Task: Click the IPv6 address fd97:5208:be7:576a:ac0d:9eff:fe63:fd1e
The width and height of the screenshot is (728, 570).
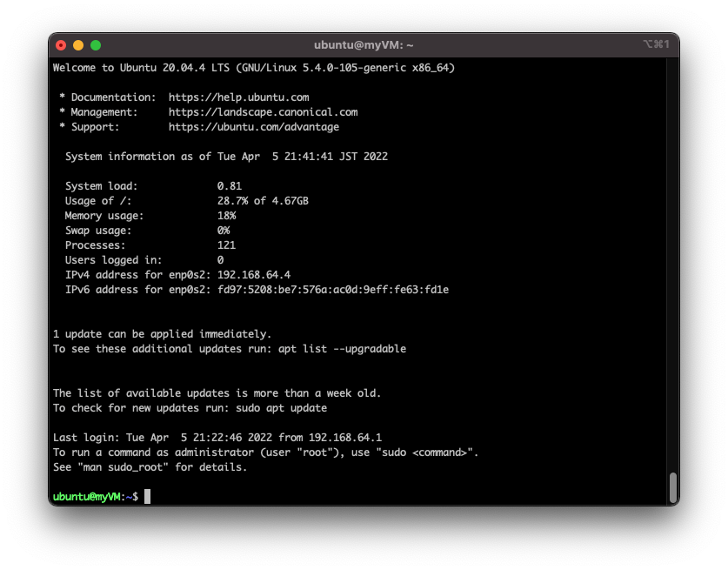Action: point(333,290)
